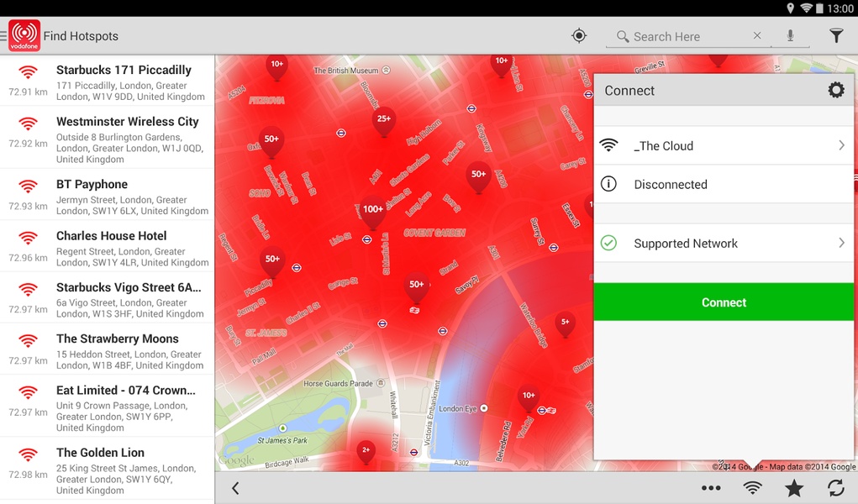Image resolution: width=858 pixels, height=504 pixels.
Task: Tap the Android status bar clock
Action: [840, 8]
